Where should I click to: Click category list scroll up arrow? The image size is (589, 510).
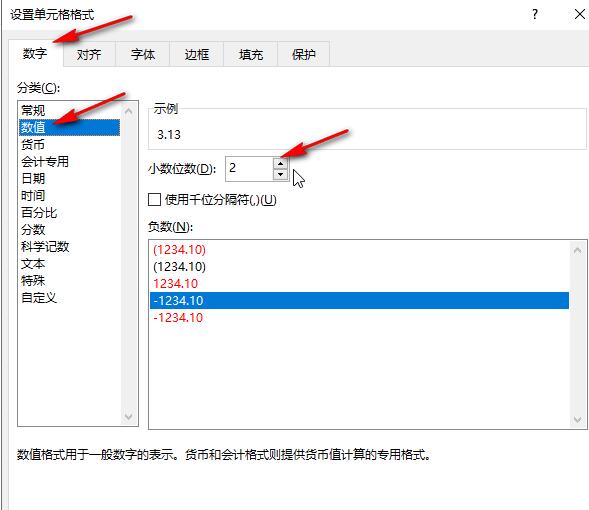[128, 112]
